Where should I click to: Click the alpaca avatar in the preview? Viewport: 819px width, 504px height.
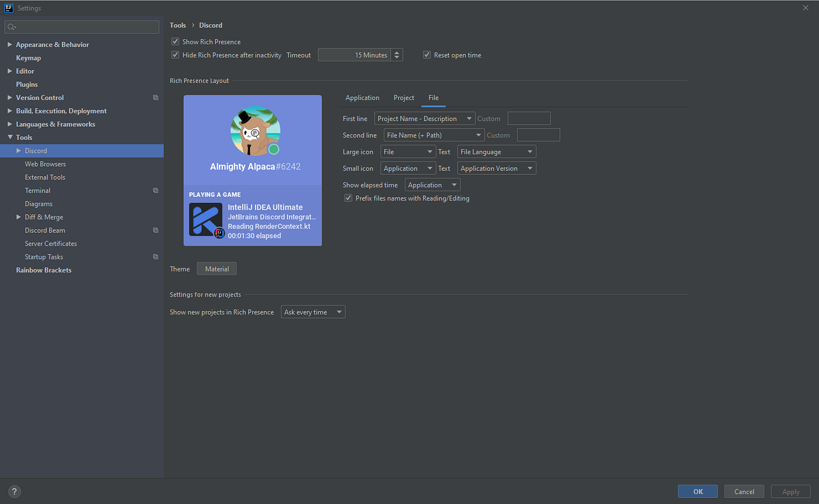[x=255, y=131]
